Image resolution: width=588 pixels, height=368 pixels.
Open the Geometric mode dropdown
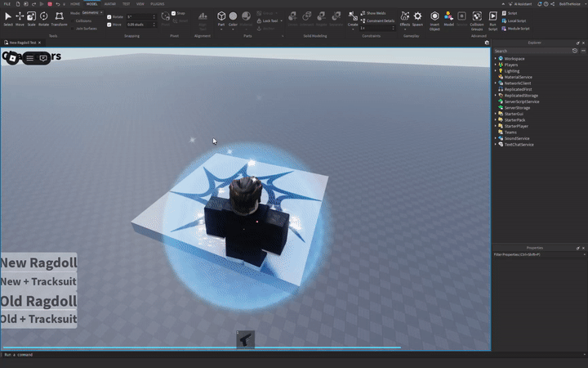coord(91,13)
